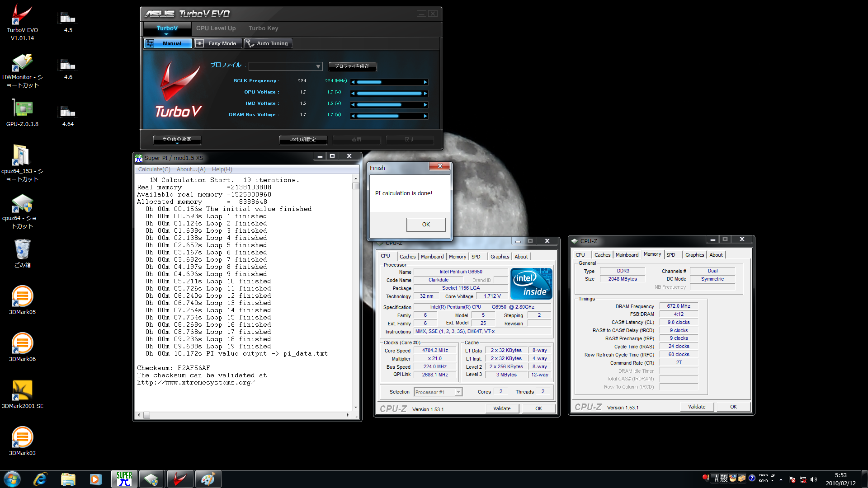Click the volume speaker tray icon
The width and height of the screenshot is (868, 488).
click(x=814, y=479)
